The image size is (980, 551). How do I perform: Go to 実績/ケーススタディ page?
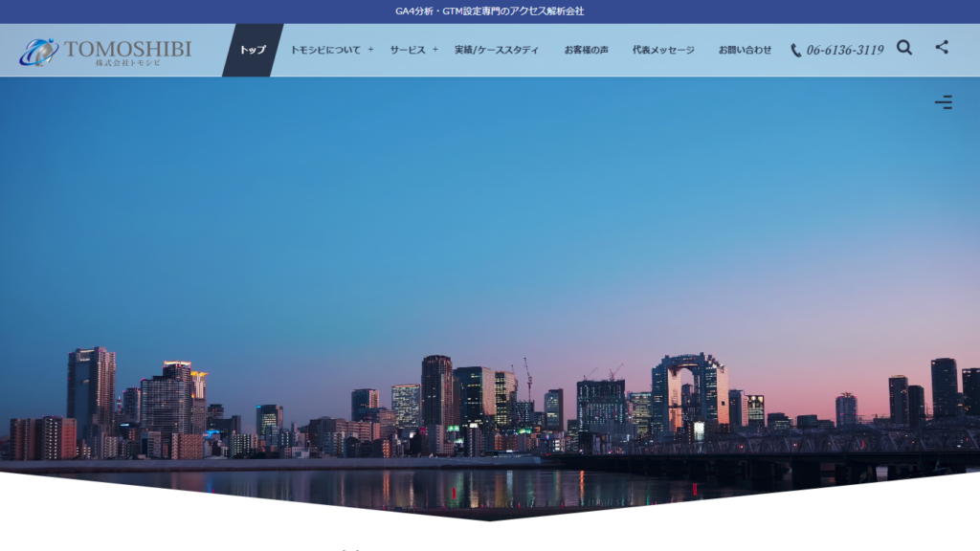[496, 50]
